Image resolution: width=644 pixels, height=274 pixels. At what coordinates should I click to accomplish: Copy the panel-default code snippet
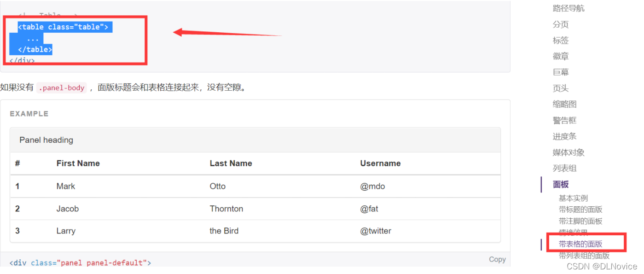coord(497,259)
